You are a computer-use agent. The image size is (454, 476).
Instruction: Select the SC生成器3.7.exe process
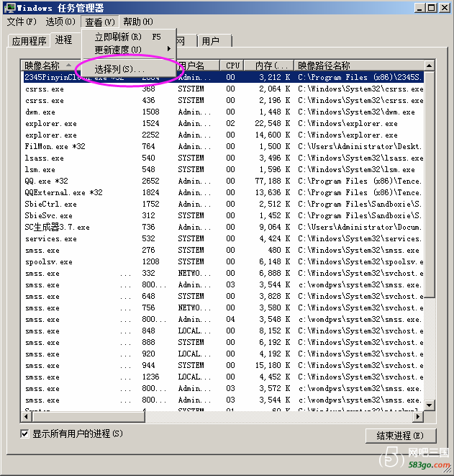[x=223, y=228]
